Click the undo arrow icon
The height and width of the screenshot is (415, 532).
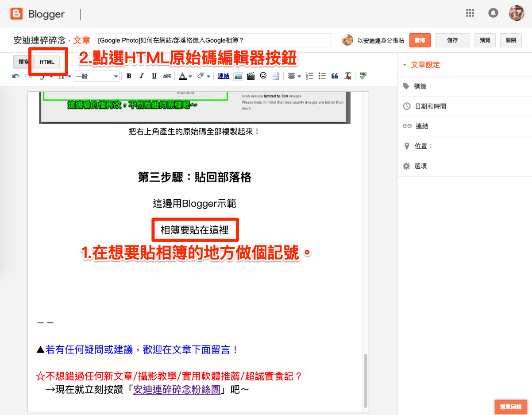16,76
